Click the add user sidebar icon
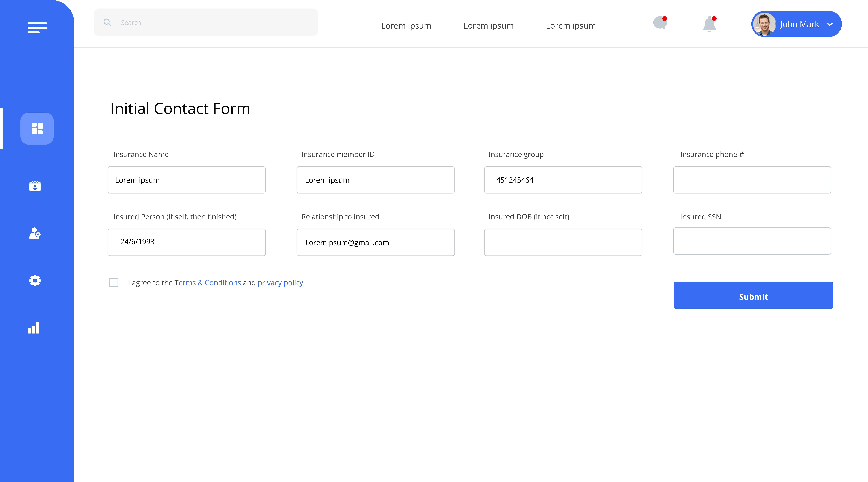The image size is (868, 482). [35, 233]
